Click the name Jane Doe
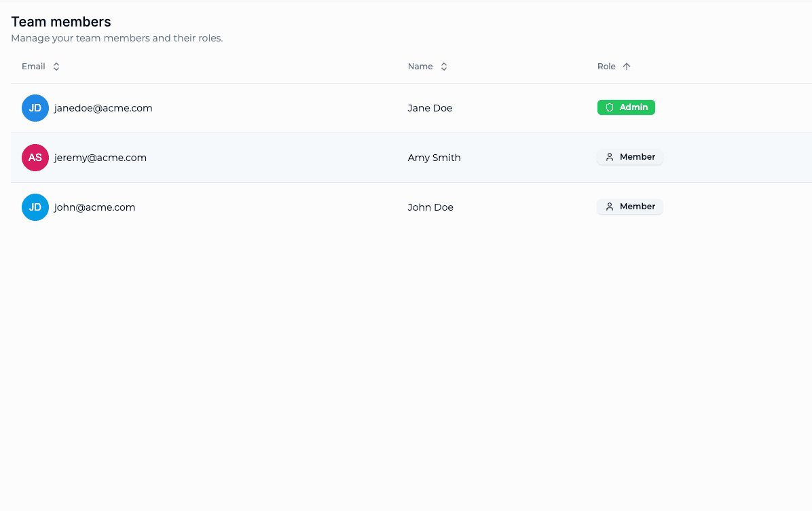Viewport: 812px width, 511px height. (430, 108)
